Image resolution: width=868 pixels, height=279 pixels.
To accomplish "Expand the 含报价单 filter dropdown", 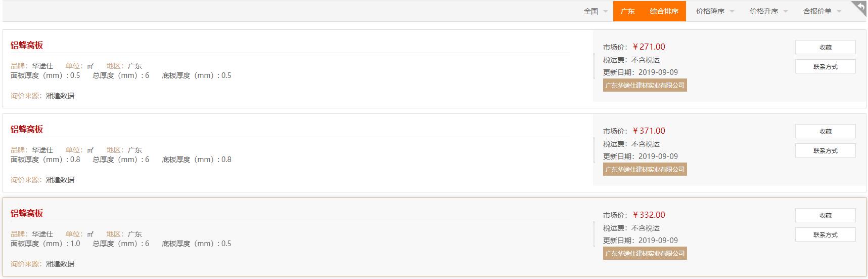I will pyautogui.click(x=822, y=11).
